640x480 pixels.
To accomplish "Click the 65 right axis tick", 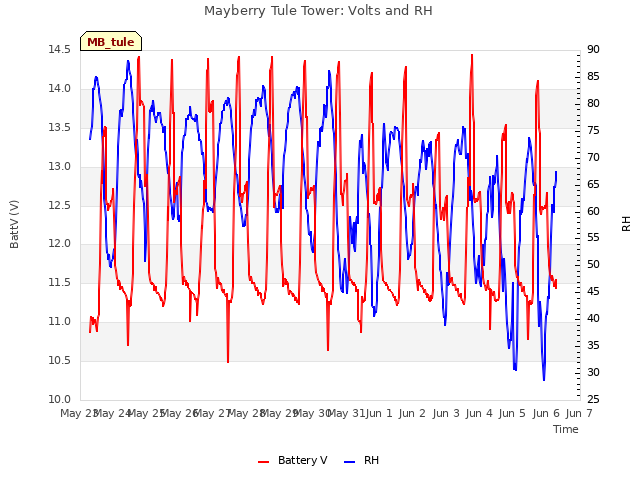I will 593,184.
